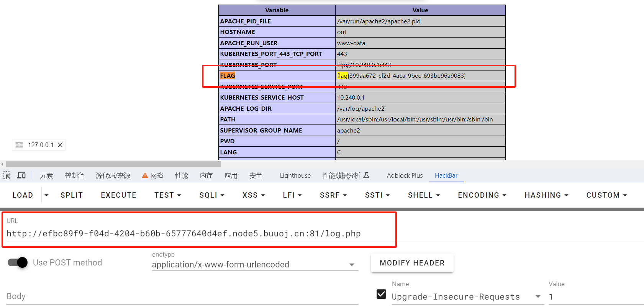Image resolution: width=644 pixels, height=308 pixels.
Task: Click the header Value field
Action: click(596, 297)
